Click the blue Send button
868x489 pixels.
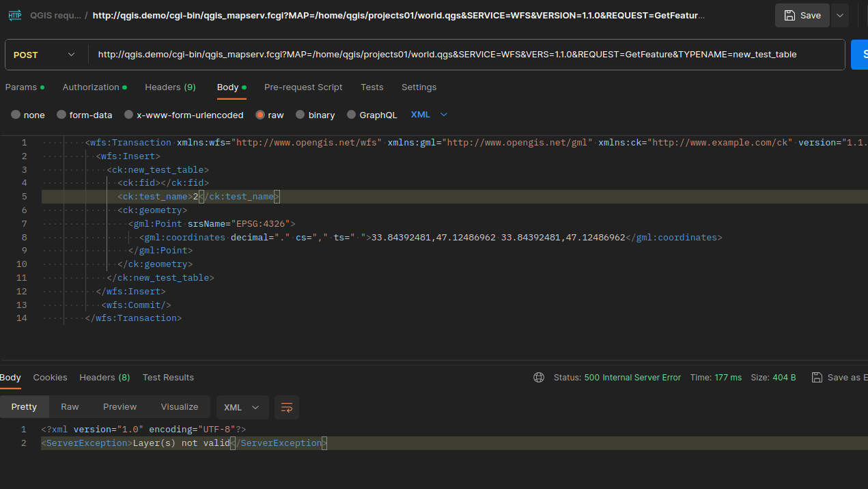863,53
